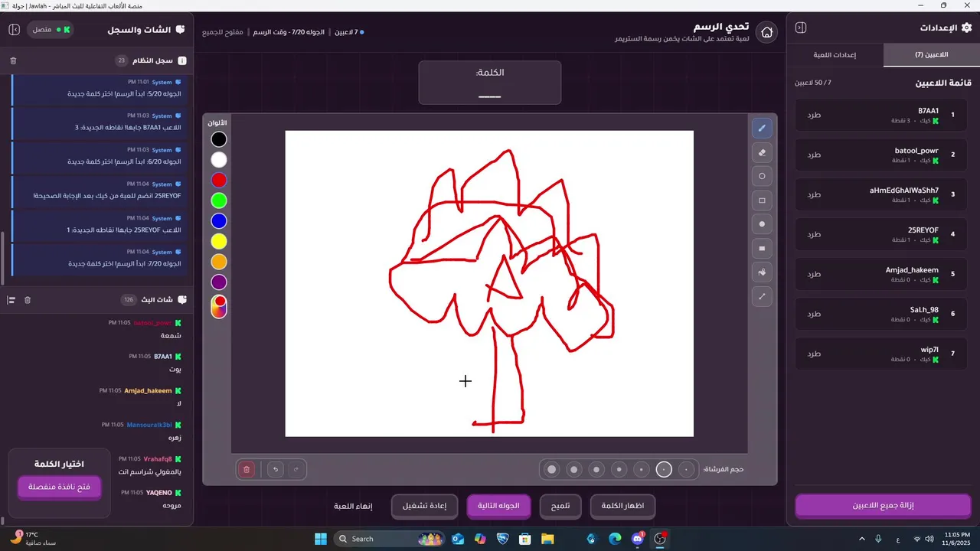Kick player B7AA1 with طرد
The image size is (980, 551).
[x=814, y=115]
